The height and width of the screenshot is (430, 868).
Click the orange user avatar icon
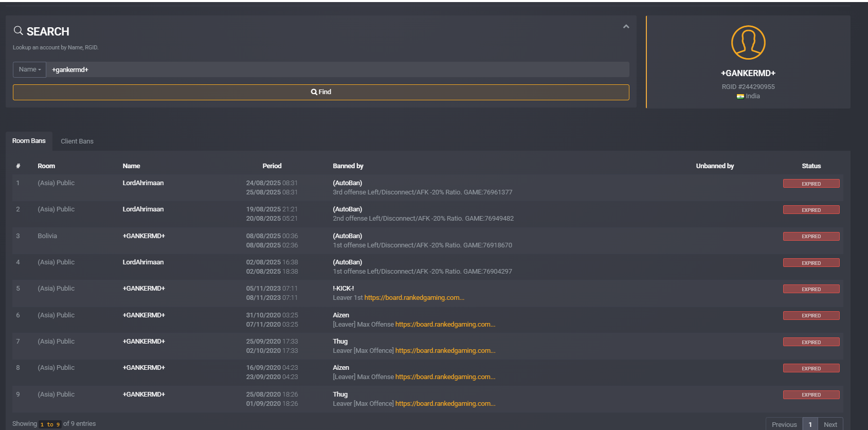click(748, 43)
